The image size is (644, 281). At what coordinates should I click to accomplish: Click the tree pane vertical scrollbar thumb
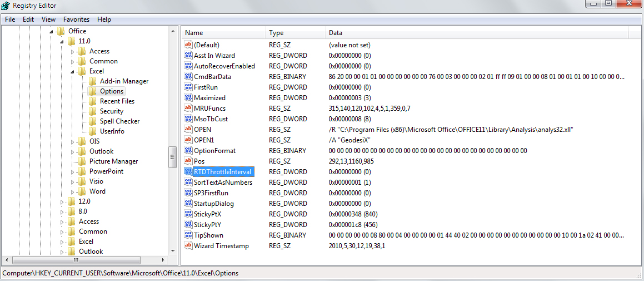coord(172,156)
